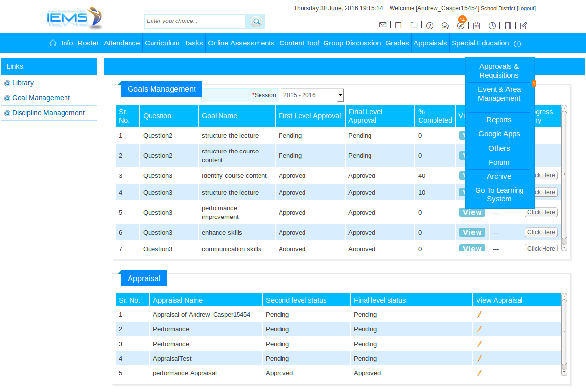The image size is (586, 392).
Task: Go to Home via house icon
Action: point(53,43)
